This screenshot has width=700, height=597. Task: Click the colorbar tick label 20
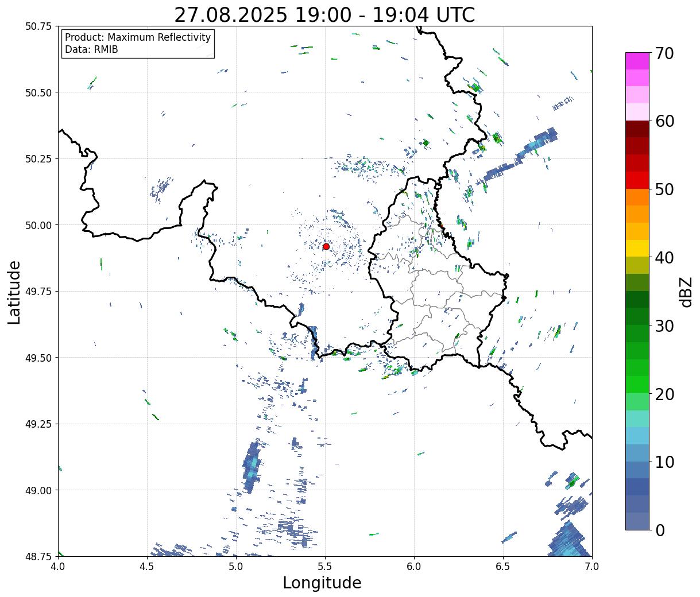tap(664, 394)
